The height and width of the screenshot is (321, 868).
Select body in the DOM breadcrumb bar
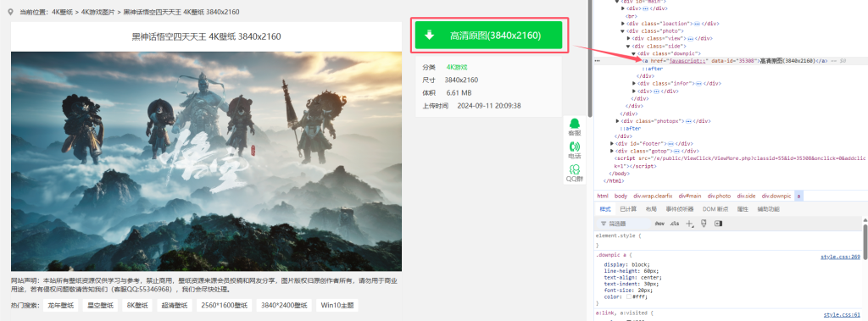(x=620, y=196)
